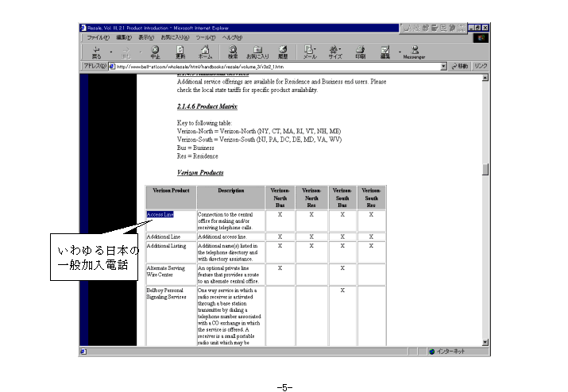Open the File (ファイル) menu
Image resolution: width=568 pixels, height=392 pixels.
(x=98, y=37)
